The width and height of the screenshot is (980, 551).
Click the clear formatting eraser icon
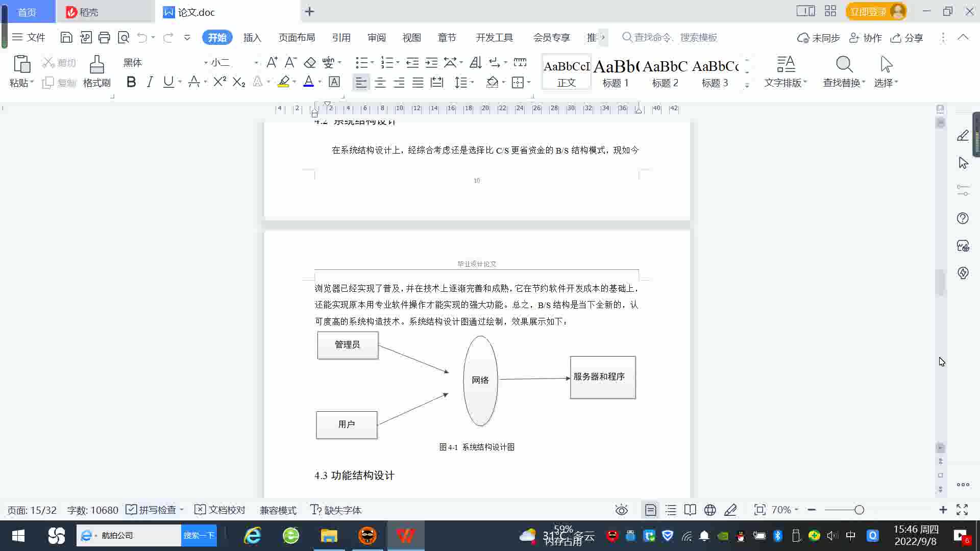click(x=310, y=63)
